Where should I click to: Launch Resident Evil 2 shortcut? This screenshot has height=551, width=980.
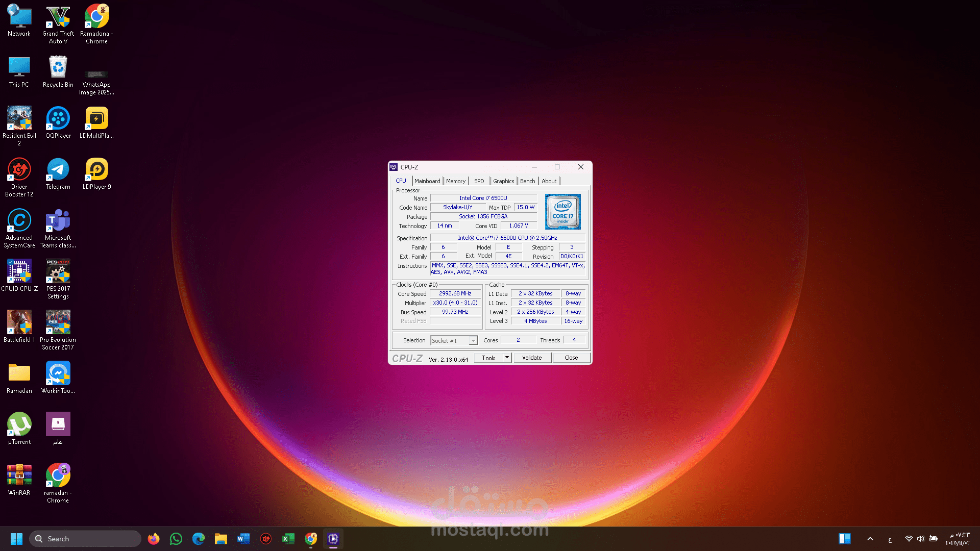pos(19,126)
